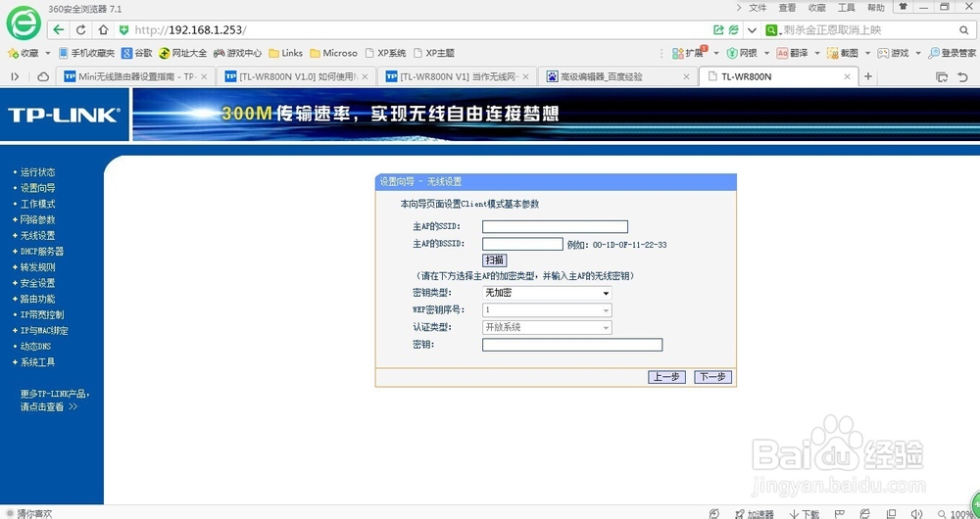The height and width of the screenshot is (519, 980).
Task: Open the 帮助 menu
Action: point(876,8)
